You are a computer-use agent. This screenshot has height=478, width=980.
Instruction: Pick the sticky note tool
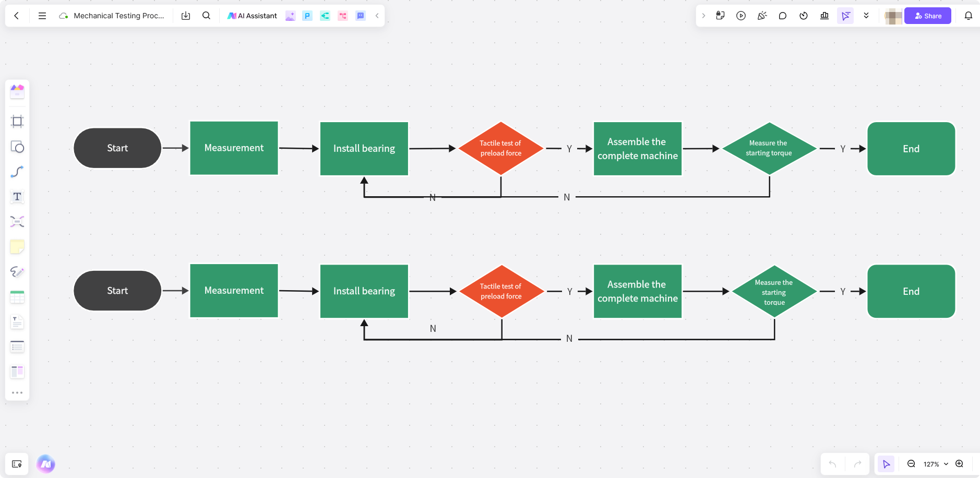[17, 246]
